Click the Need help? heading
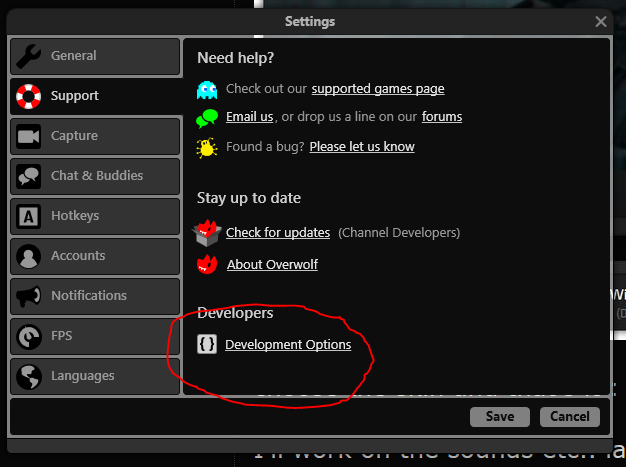Screen dimensions: 626x467 click(x=236, y=58)
